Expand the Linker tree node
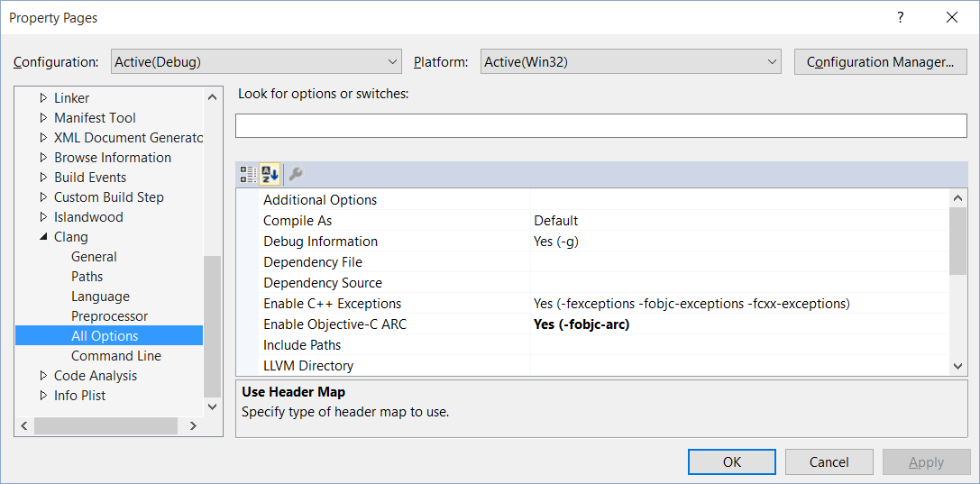This screenshot has height=484, width=980. [43, 98]
